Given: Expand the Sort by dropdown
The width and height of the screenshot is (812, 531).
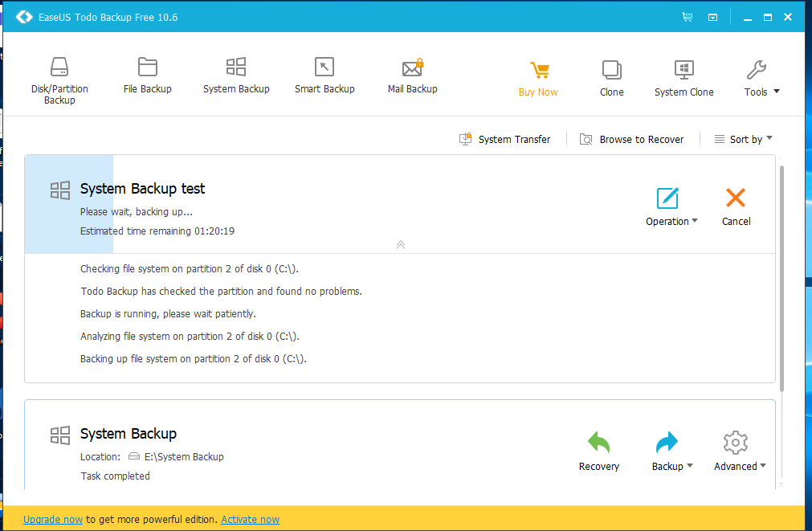Looking at the screenshot, I should (x=743, y=139).
